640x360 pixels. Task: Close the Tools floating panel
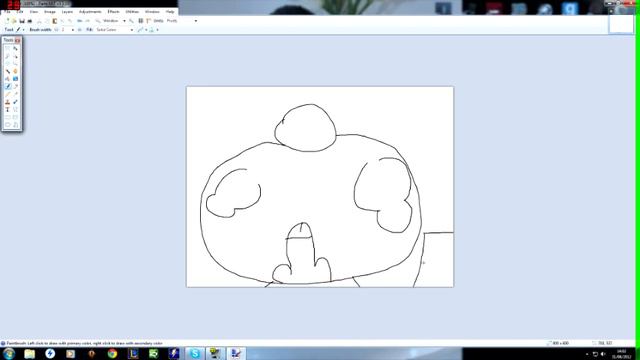18,40
